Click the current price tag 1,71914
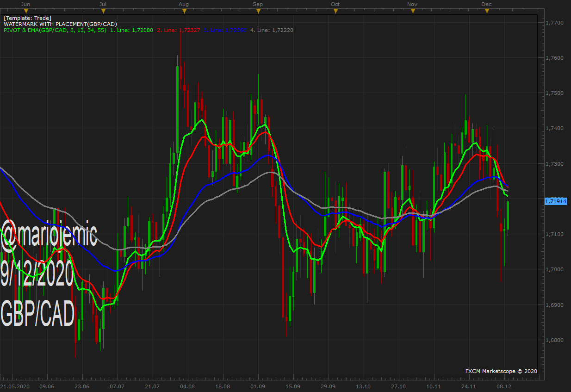Screen dimensions: 571x392 [556, 201]
